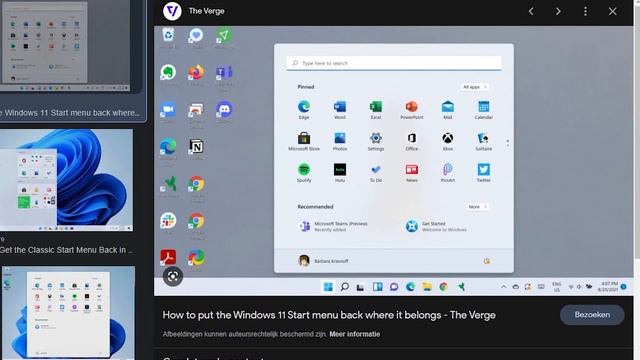Click Hulu in the pinned apps
This screenshot has height=360, width=640.
(340, 173)
